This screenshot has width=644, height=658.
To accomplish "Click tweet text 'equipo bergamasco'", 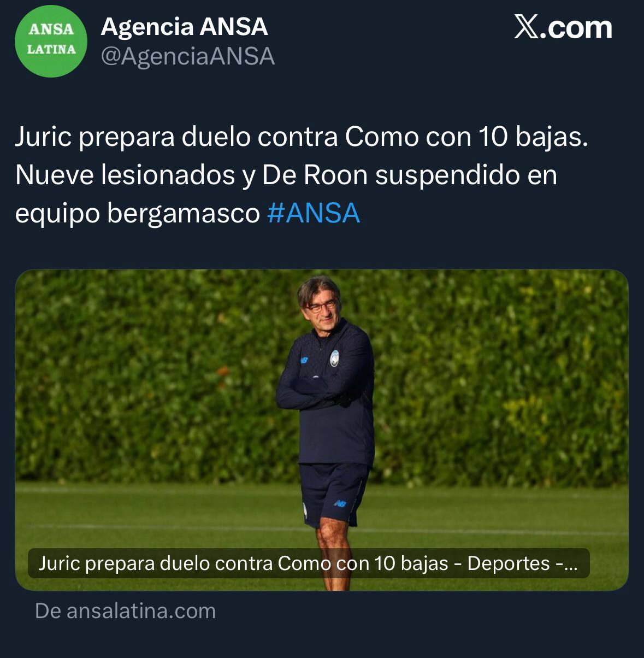I will 137,214.
